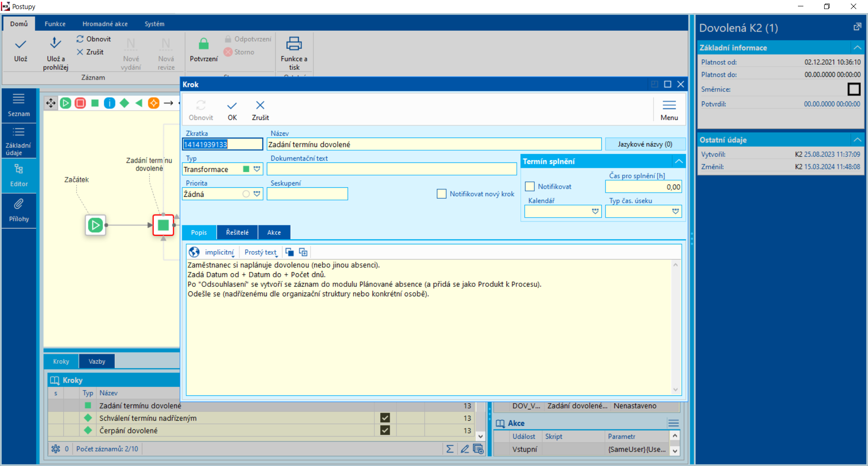Check Notifikovat nový krok
This screenshot has height=466, width=868.
[x=442, y=194]
